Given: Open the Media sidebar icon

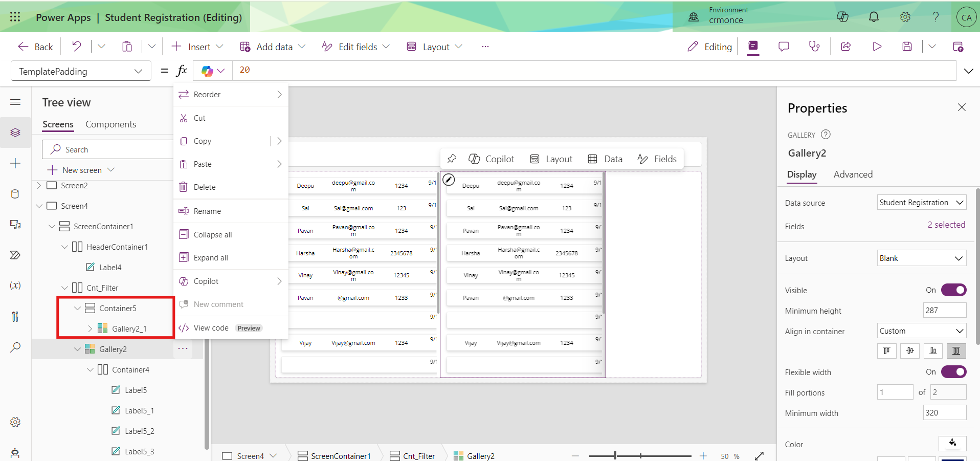Looking at the screenshot, I should point(15,225).
